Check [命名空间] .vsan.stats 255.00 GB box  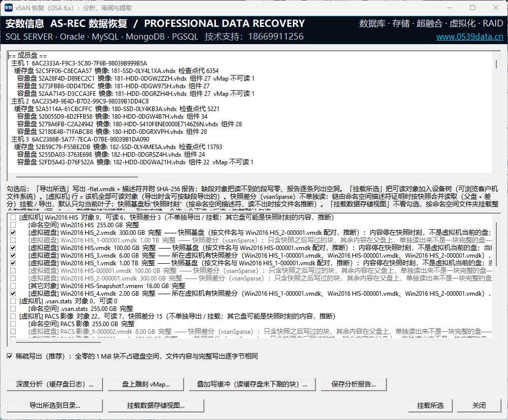(13, 309)
